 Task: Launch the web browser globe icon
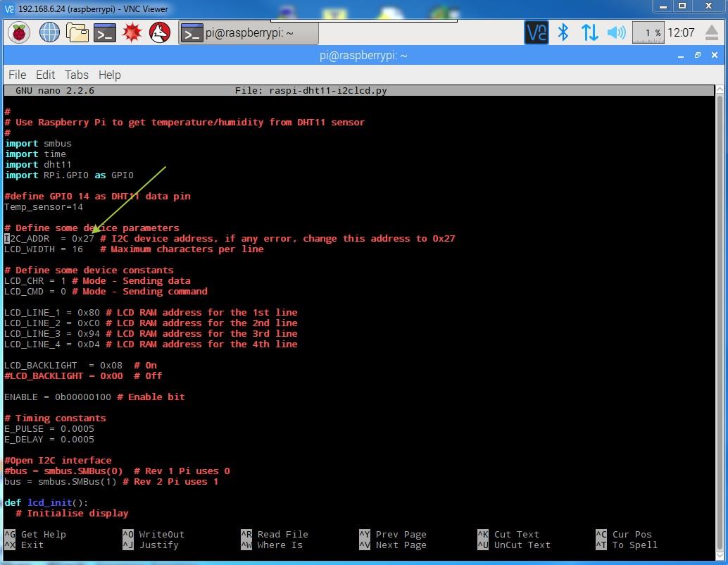coord(50,32)
